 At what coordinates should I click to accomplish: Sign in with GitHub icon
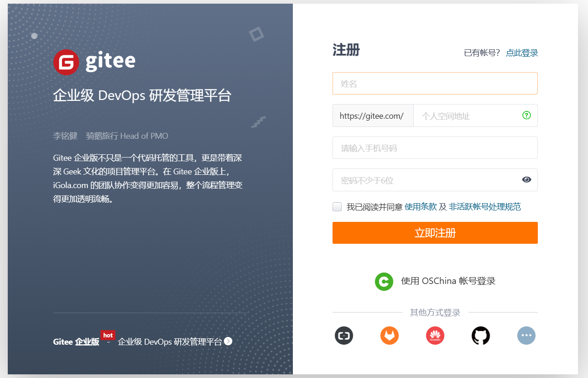481,336
